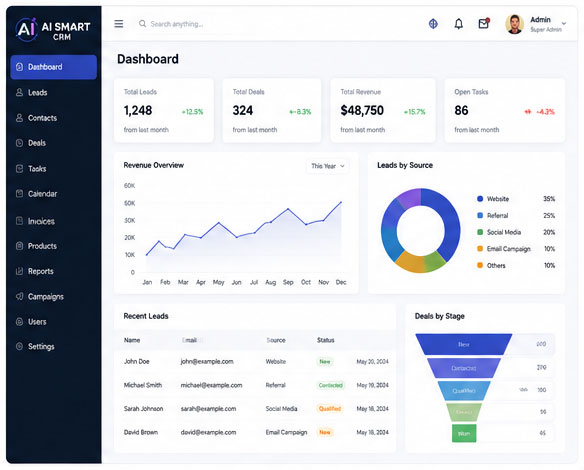This screenshot has width=584, height=470.
Task: Click the john@example.com email
Action: click(x=207, y=362)
